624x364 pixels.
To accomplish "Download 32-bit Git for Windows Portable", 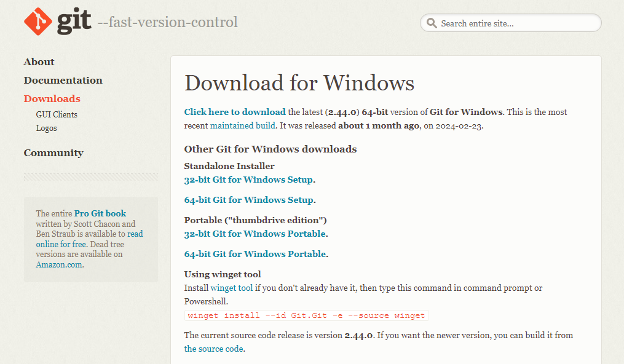I will [255, 234].
